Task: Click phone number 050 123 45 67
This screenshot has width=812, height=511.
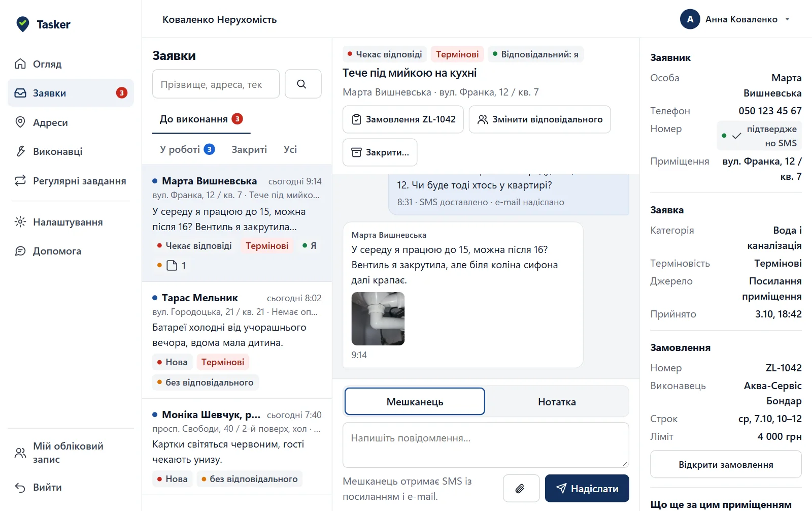Action: (x=770, y=111)
